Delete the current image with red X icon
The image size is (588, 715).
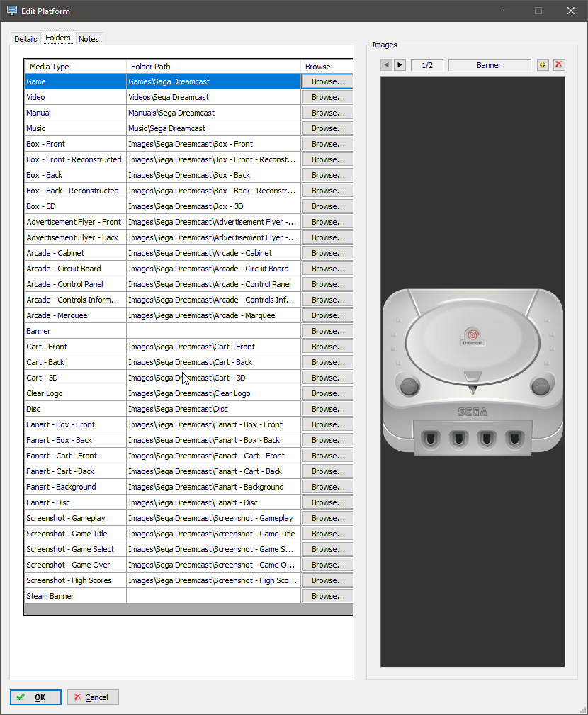pos(559,64)
